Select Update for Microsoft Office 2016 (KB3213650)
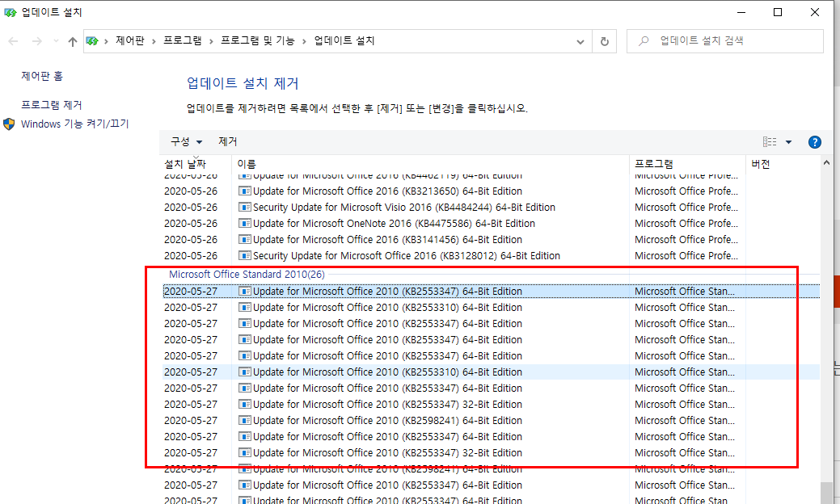Viewport: 840px width, 504px height. click(387, 191)
